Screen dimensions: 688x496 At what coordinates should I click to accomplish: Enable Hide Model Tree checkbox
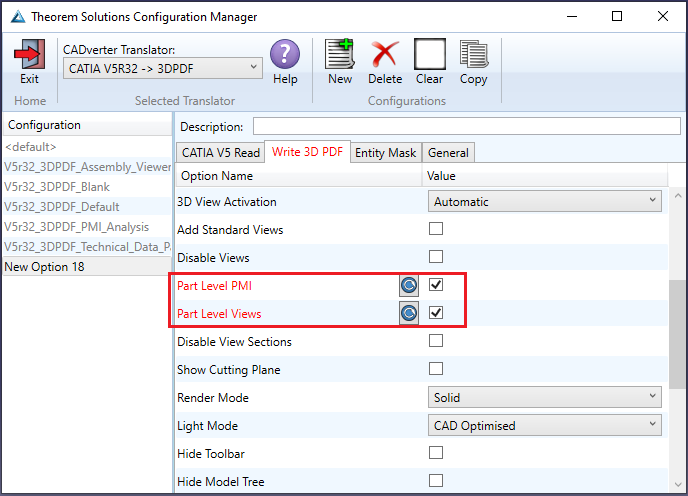point(436,481)
